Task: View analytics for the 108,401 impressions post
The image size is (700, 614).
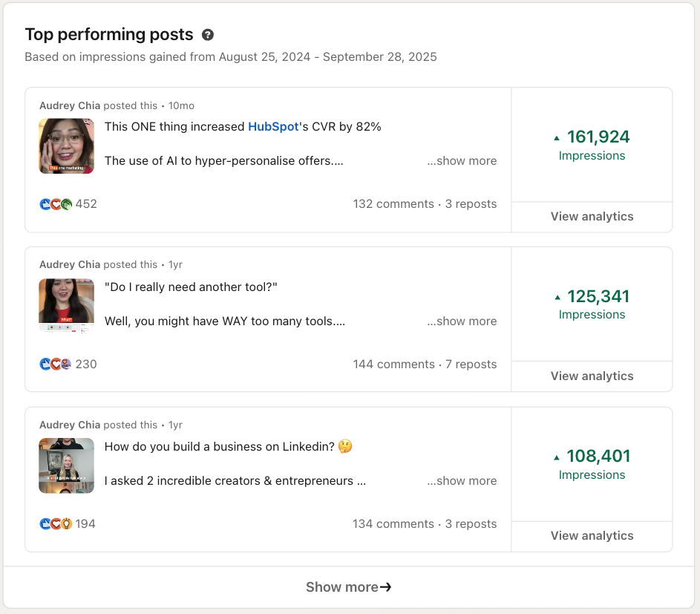Action: [x=592, y=536]
